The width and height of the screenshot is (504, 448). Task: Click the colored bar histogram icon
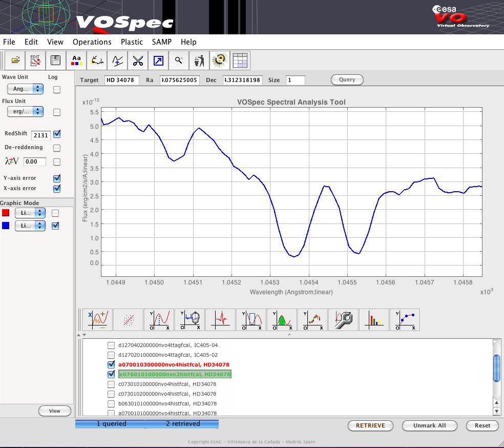[374, 320]
